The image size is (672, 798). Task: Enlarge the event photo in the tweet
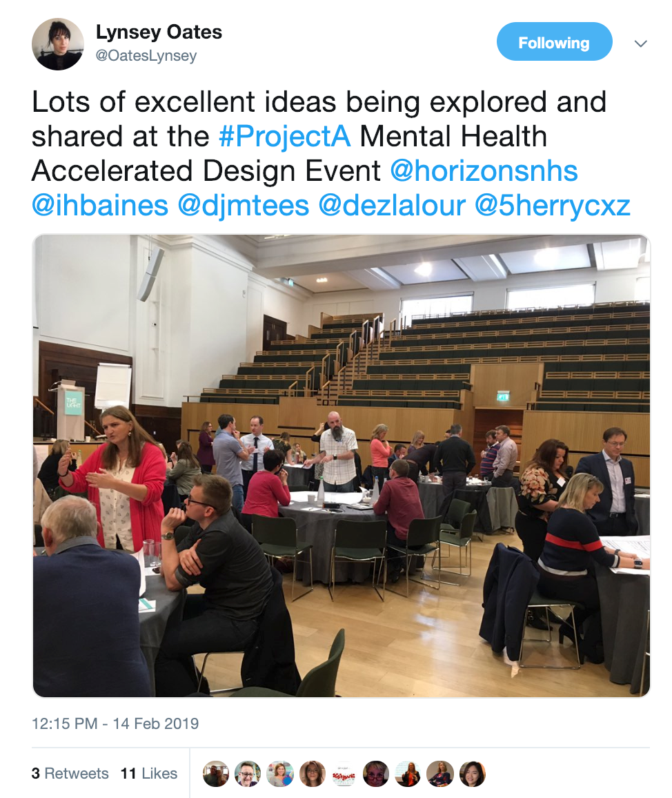[x=342, y=466]
